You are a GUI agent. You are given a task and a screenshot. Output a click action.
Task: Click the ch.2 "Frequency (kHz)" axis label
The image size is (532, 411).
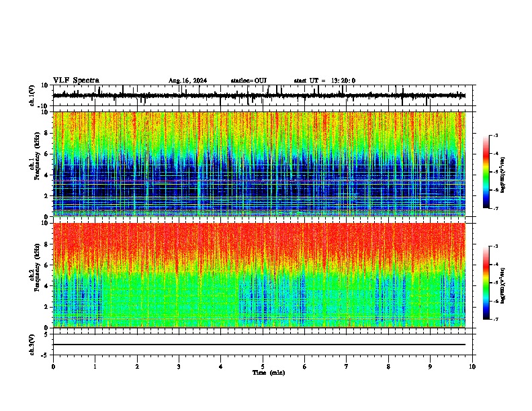point(37,267)
